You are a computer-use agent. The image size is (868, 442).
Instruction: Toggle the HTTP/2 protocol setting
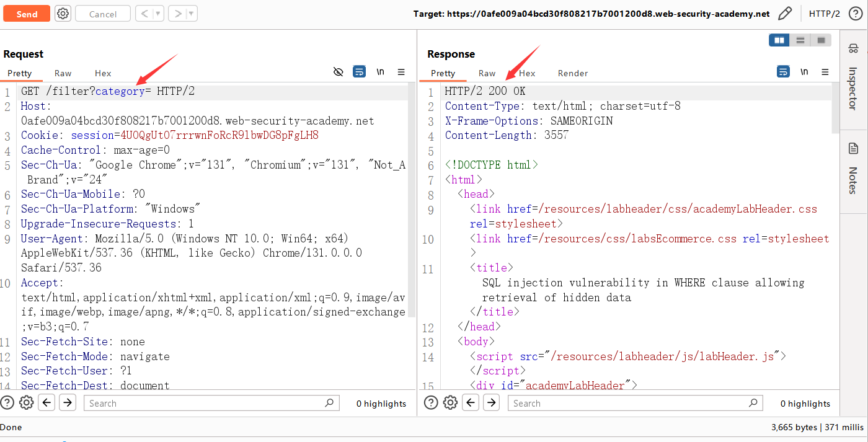pos(825,14)
